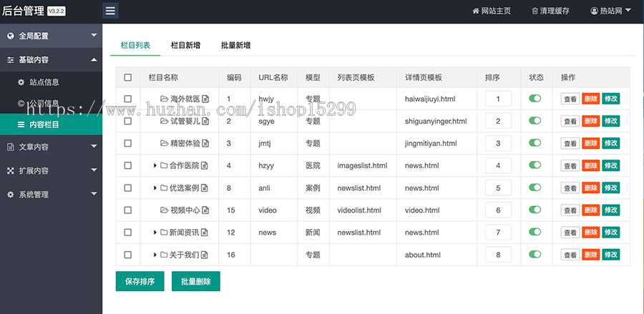644x314 pixels.
Task: Click the folder icon beside 海外就医
Action: pyautogui.click(x=165, y=99)
